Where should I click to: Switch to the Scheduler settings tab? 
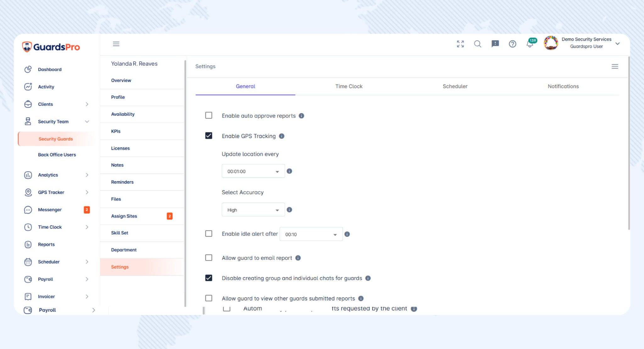(455, 86)
